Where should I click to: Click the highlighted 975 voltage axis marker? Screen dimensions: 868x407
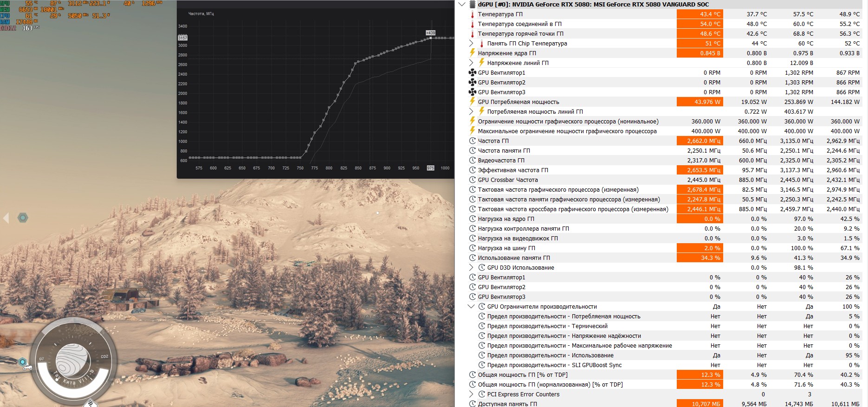click(430, 168)
